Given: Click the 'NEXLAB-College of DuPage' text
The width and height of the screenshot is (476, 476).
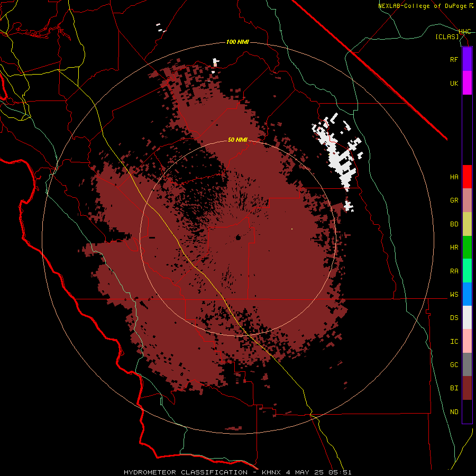Looking at the screenshot, I should (x=423, y=6).
